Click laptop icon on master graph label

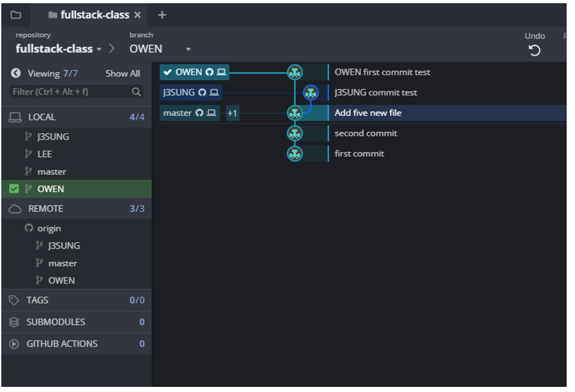pos(211,113)
